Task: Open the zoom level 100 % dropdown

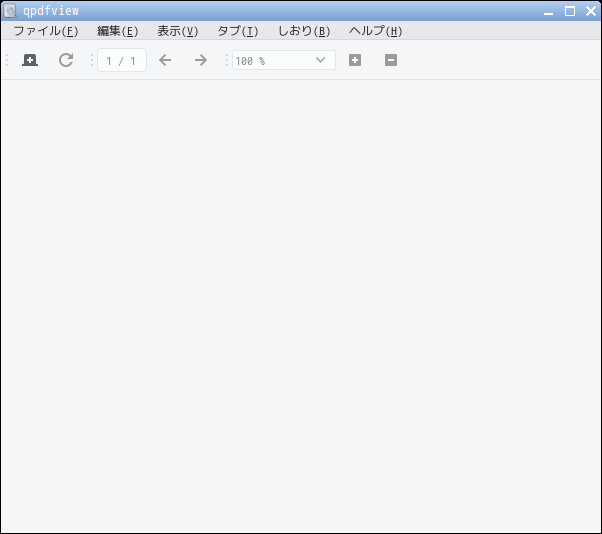Action: click(284, 60)
